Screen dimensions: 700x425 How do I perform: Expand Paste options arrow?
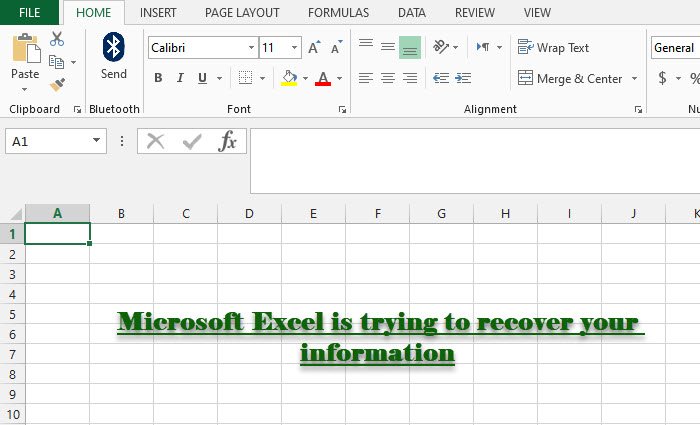(25, 89)
